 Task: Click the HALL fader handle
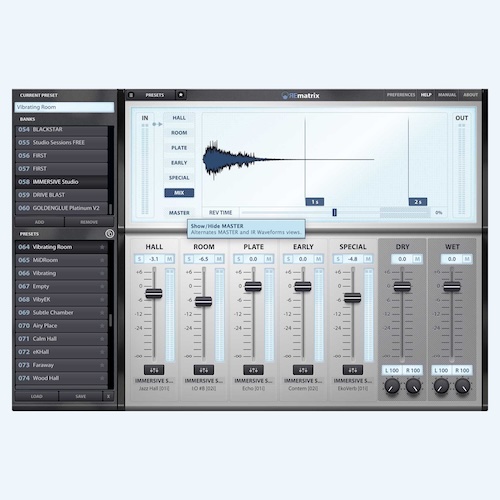pyautogui.click(x=154, y=293)
